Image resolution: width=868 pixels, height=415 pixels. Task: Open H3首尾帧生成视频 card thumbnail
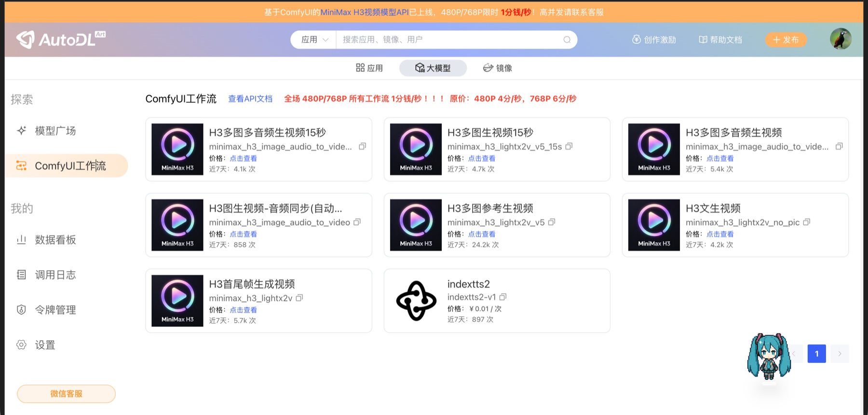(x=177, y=301)
